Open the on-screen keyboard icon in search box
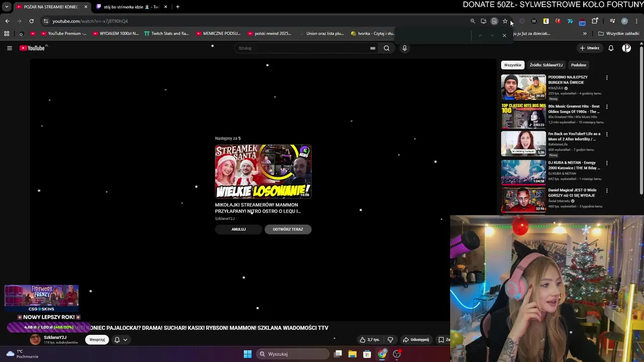644x362 pixels. [373, 48]
